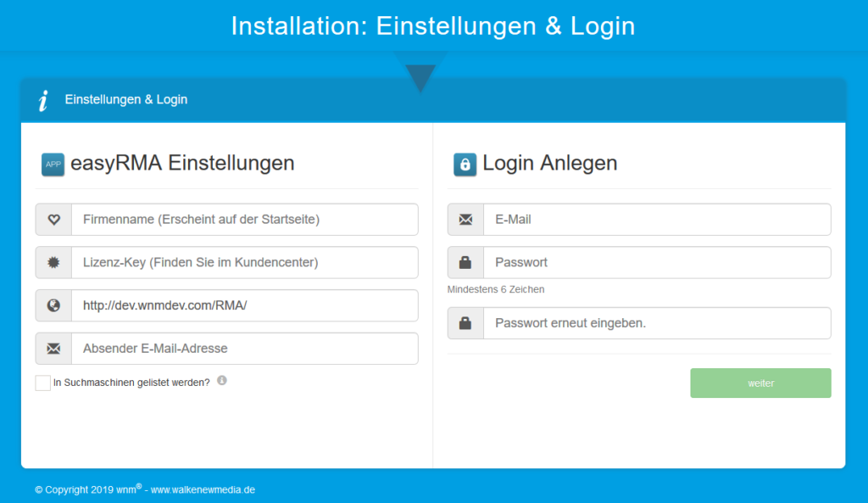Edit the http://dev.wnmdev.com/RMA/ URL field
Viewport: 868px width, 503px height.
245,305
